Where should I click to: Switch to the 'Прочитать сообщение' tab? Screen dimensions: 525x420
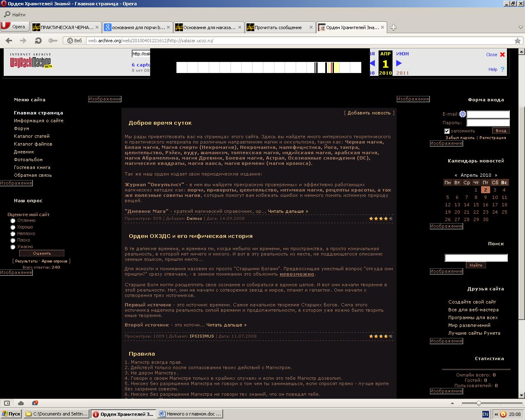pos(280,27)
